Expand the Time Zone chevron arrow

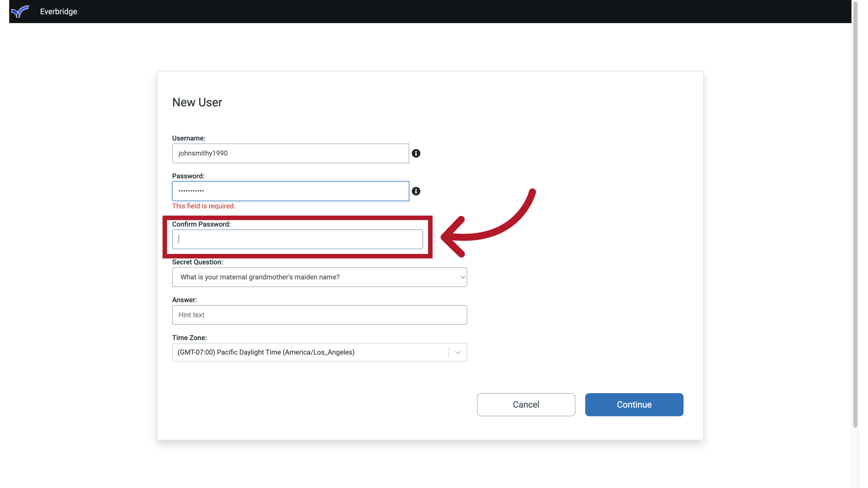click(x=458, y=352)
